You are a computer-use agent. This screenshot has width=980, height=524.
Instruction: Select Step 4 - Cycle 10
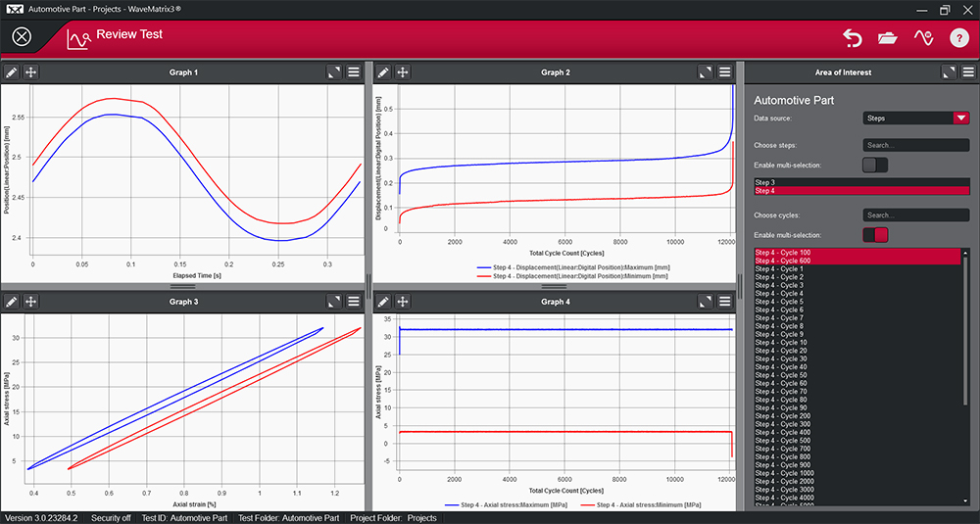tap(857, 342)
